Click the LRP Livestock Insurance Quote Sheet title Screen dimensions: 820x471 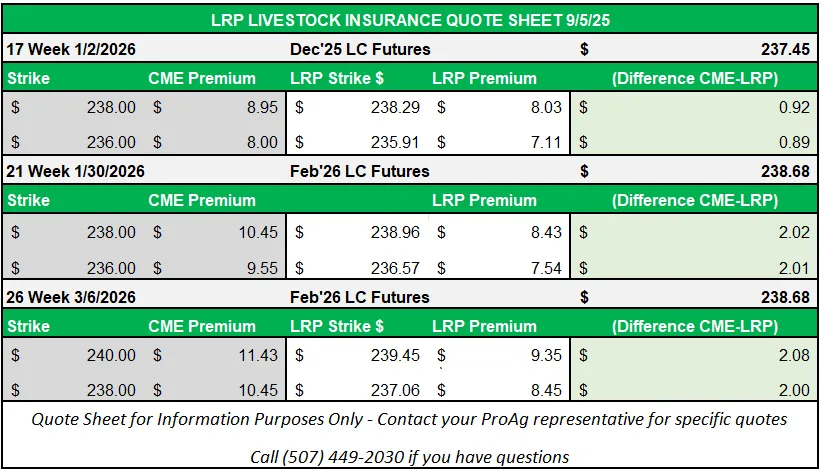click(x=410, y=21)
